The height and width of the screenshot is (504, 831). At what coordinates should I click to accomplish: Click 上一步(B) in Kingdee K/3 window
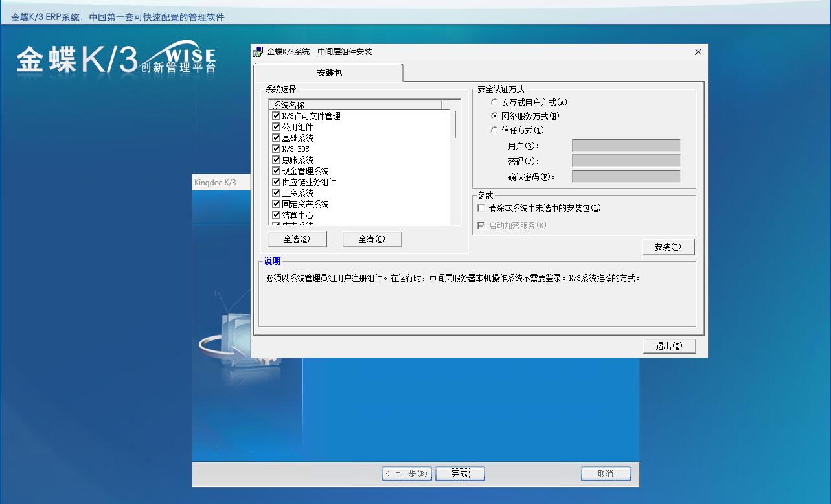[406, 474]
